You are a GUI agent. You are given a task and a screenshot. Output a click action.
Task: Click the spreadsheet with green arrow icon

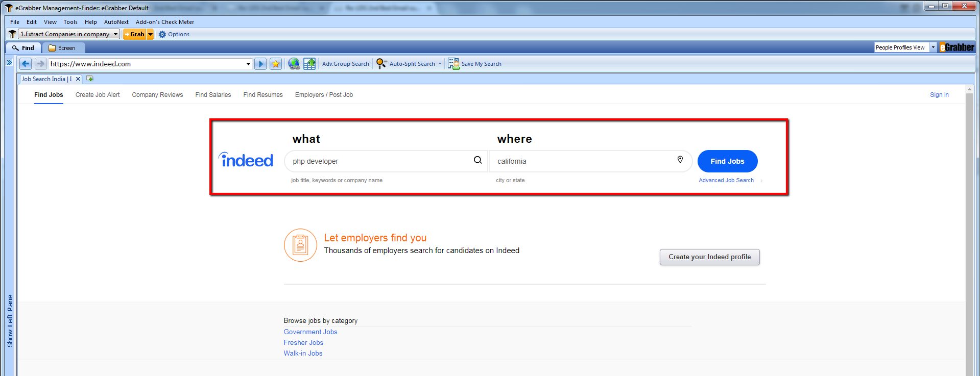click(309, 64)
